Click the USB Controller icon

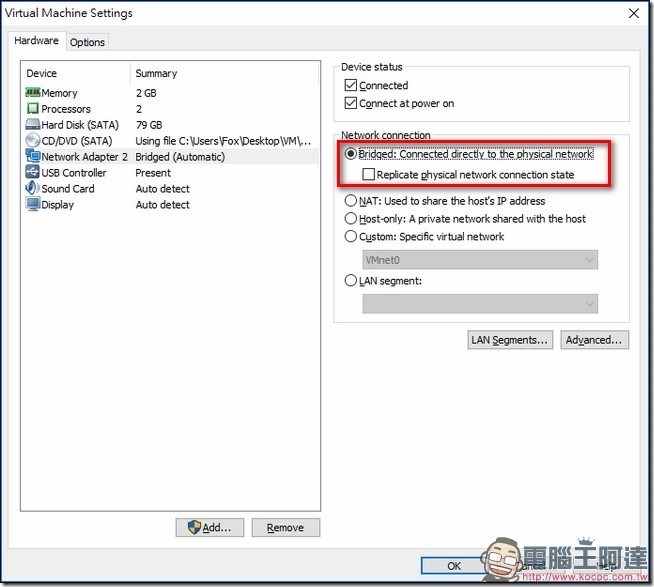[33, 172]
